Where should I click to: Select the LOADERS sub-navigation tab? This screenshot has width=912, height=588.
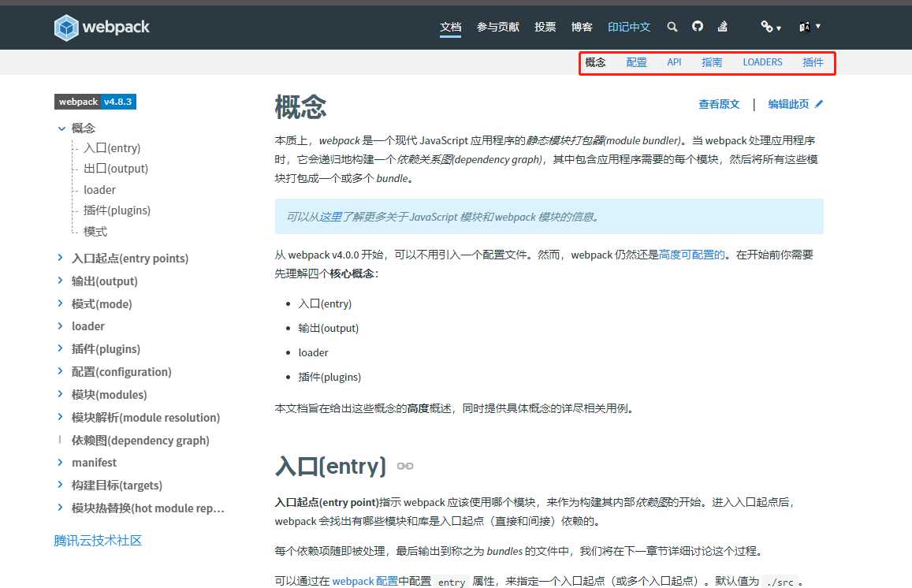(762, 62)
